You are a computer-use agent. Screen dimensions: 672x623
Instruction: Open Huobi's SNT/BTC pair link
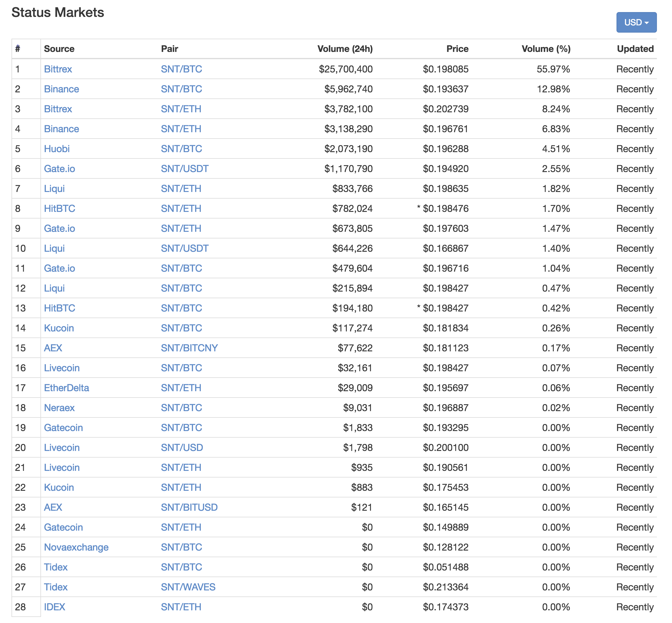(181, 149)
